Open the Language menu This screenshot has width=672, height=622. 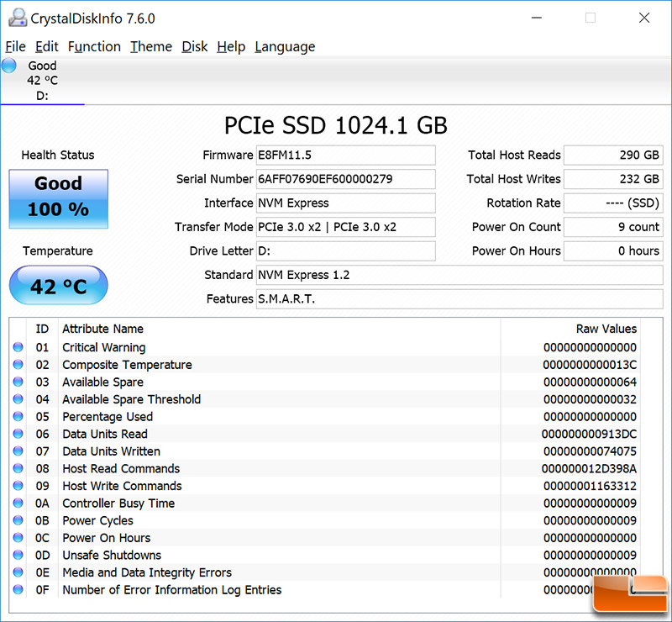pos(285,46)
